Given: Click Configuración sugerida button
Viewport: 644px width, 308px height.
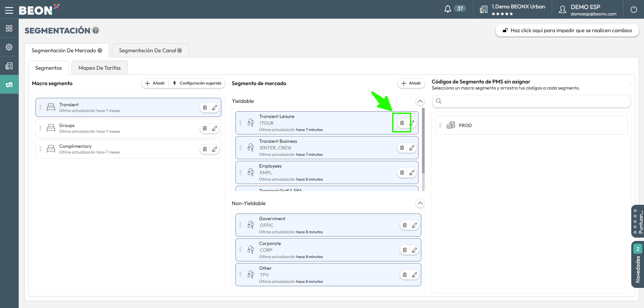Looking at the screenshot, I should click(197, 83).
